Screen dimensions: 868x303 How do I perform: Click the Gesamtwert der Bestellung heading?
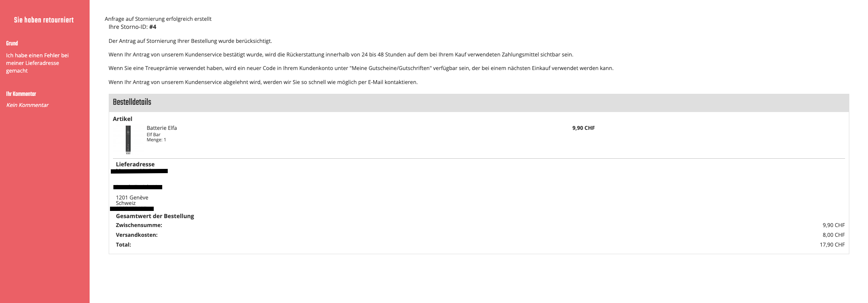click(155, 216)
